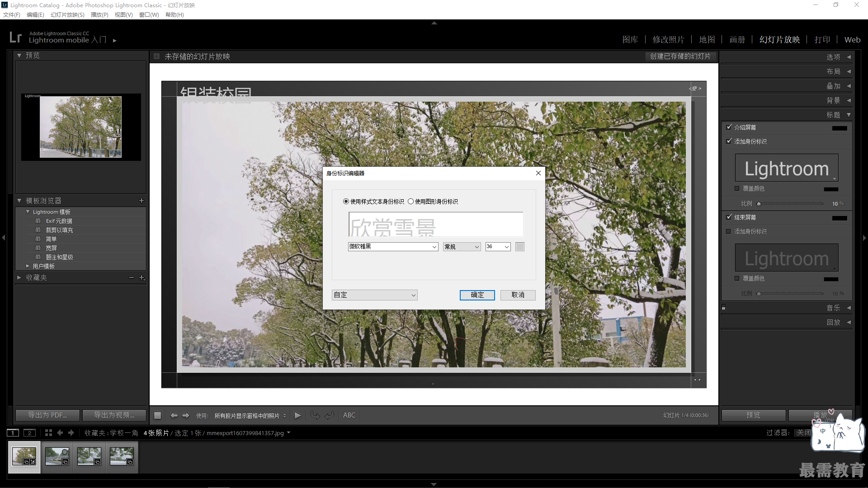Select main window display 1 icon
This screenshot has width=868, height=488.
pyautogui.click(x=13, y=433)
